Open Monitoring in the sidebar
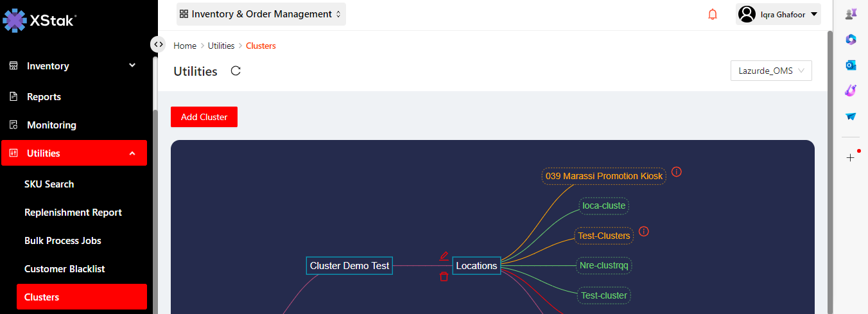868x314 pixels. pos(51,125)
